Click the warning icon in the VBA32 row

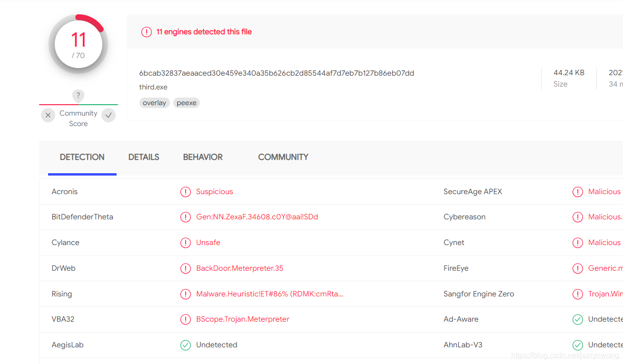tap(186, 319)
